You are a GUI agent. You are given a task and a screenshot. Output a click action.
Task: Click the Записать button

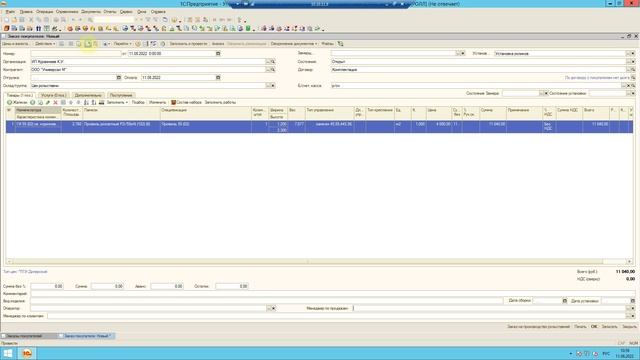coord(609,327)
